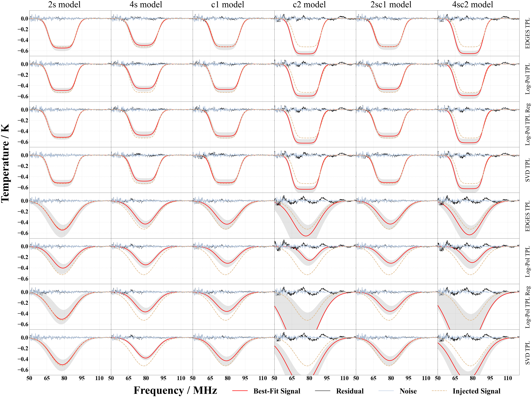Click the "Residual" legend label
This screenshot has width=532, height=399.
click(350, 391)
